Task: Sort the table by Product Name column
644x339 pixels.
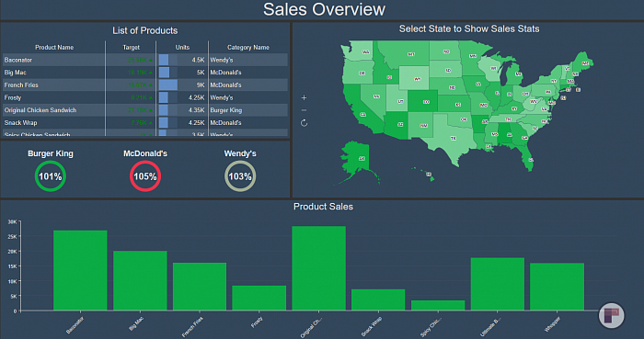Action: [54, 48]
